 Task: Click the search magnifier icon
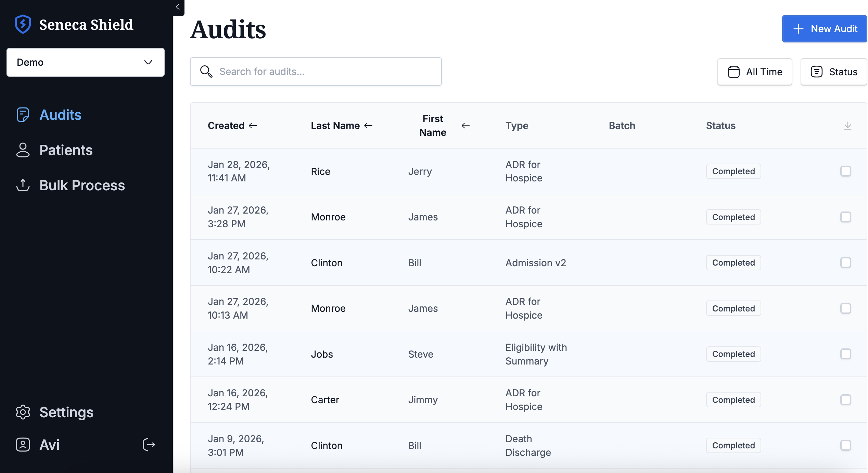pyautogui.click(x=206, y=72)
